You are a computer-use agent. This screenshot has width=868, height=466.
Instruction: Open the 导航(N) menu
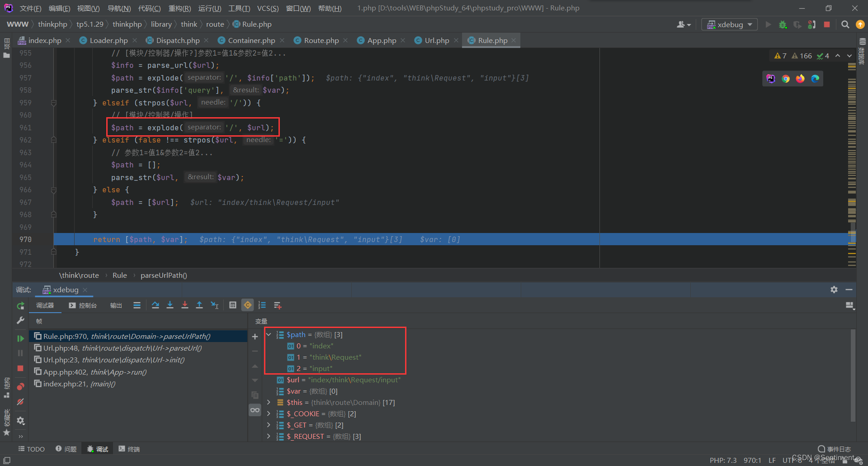tap(119, 8)
